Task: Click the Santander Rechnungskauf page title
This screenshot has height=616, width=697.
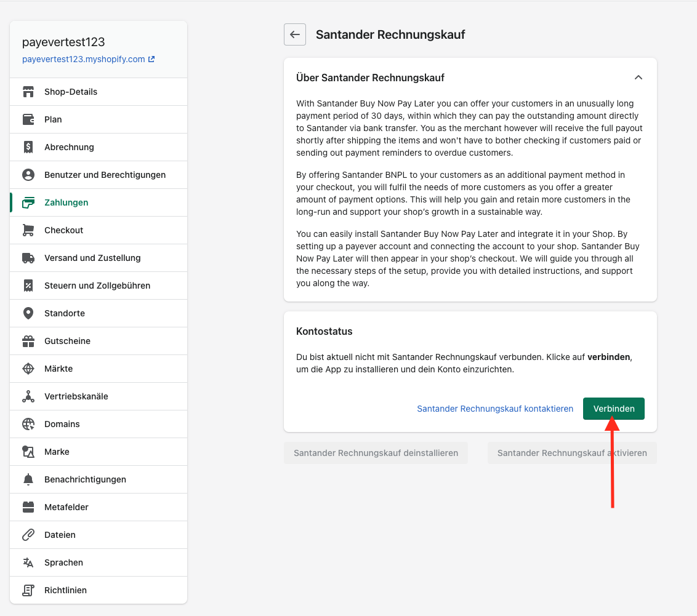Action: click(x=390, y=34)
